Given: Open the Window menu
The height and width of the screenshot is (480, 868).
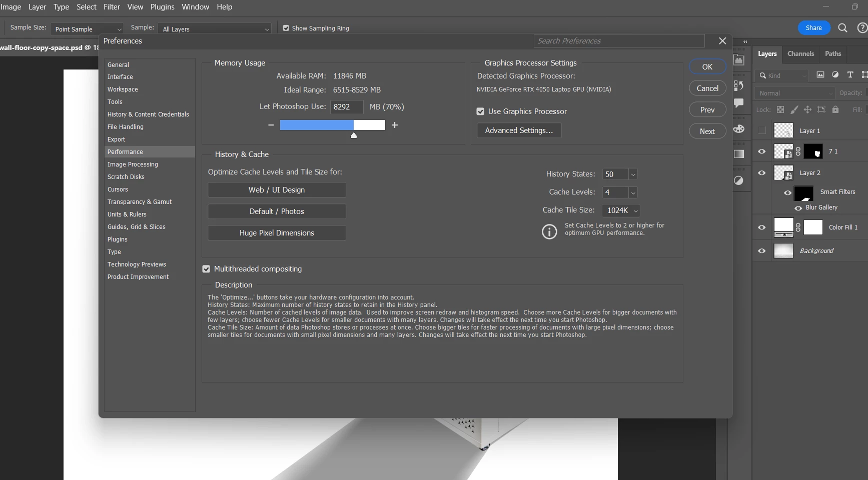Looking at the screenshot, I should tap(195, 7).
